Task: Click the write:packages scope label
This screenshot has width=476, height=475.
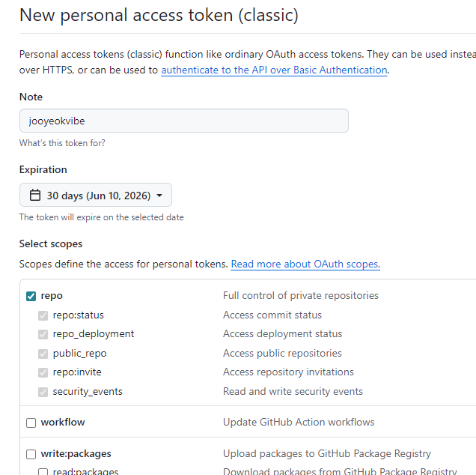Action: click(x=76, y=454)
